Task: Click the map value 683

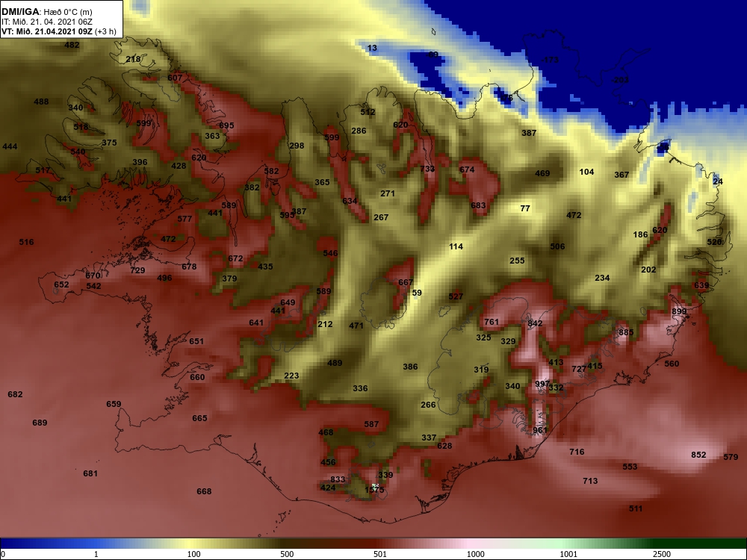Action: coord(478,205)
